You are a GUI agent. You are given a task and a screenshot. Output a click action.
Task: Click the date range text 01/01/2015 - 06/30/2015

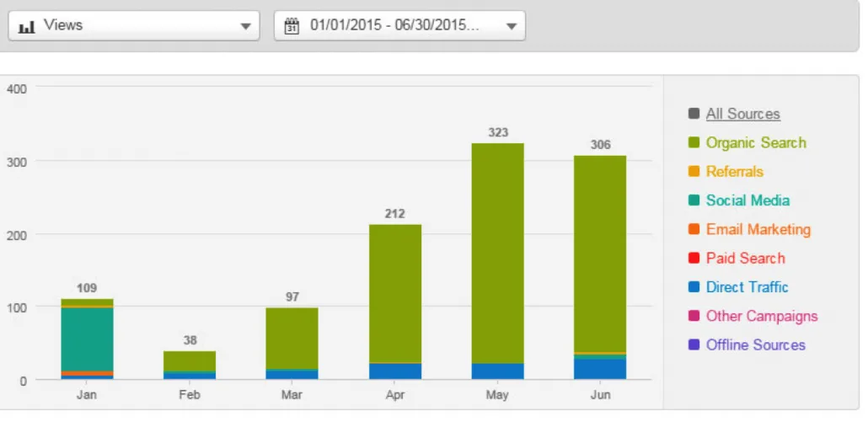394,25
